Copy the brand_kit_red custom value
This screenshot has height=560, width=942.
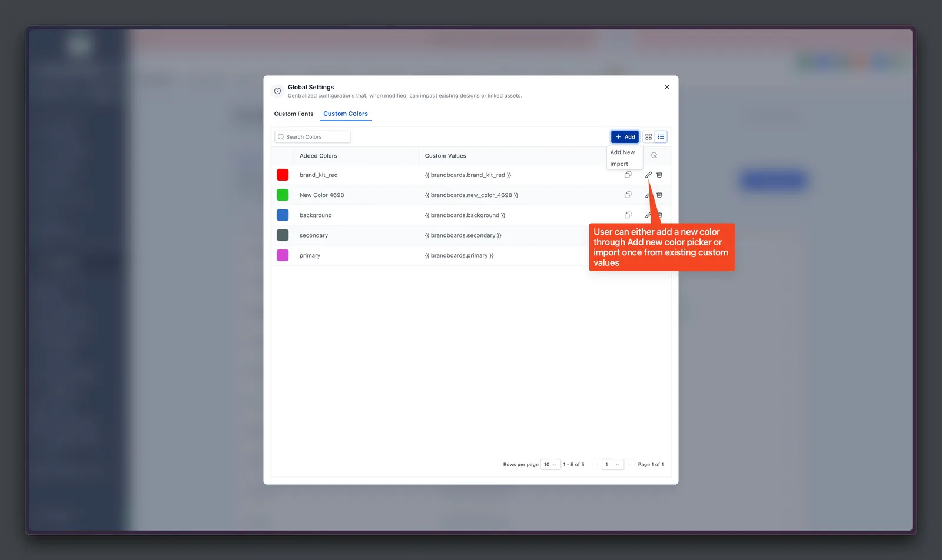click(x=628, y=175)
